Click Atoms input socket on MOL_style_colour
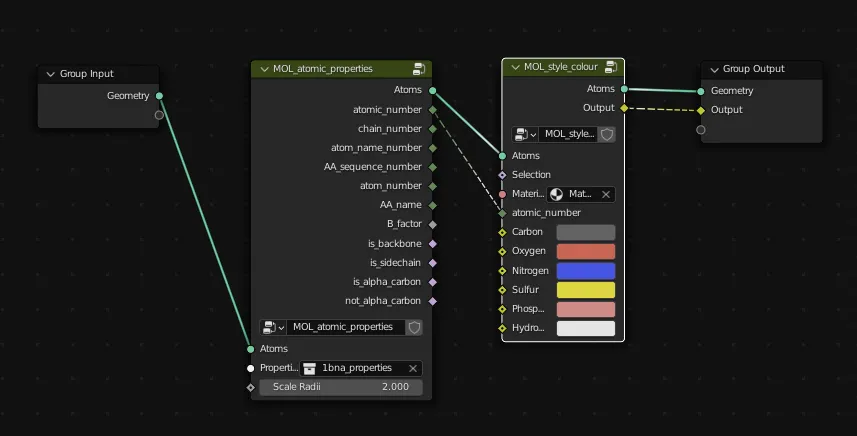The width and height of the screenshot is (857, 436). click(502, 156)
